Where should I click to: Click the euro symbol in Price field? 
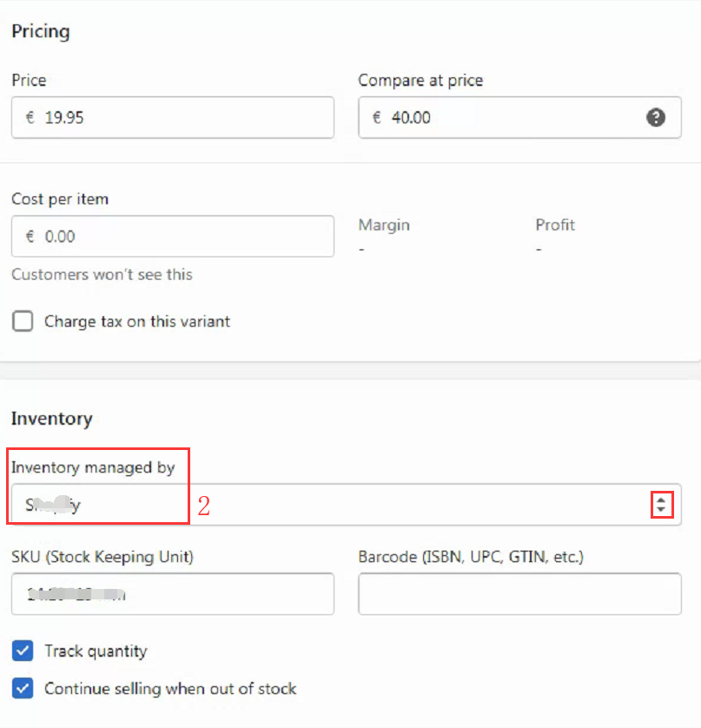point(30,117)
